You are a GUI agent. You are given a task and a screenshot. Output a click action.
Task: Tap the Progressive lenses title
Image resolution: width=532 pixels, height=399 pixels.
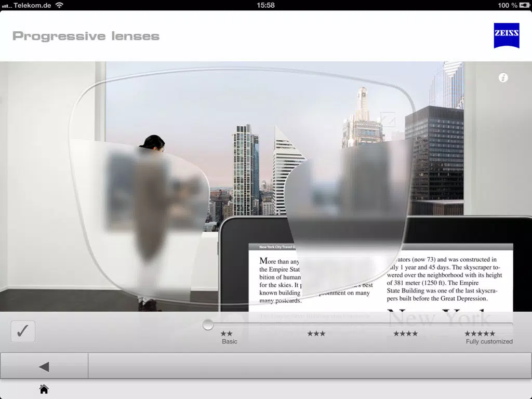point(86,36)
